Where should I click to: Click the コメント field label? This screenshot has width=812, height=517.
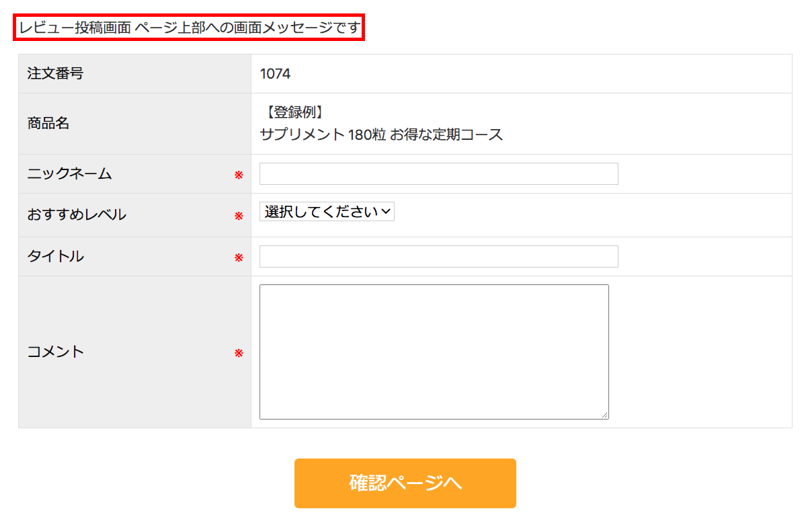point(55,352)
